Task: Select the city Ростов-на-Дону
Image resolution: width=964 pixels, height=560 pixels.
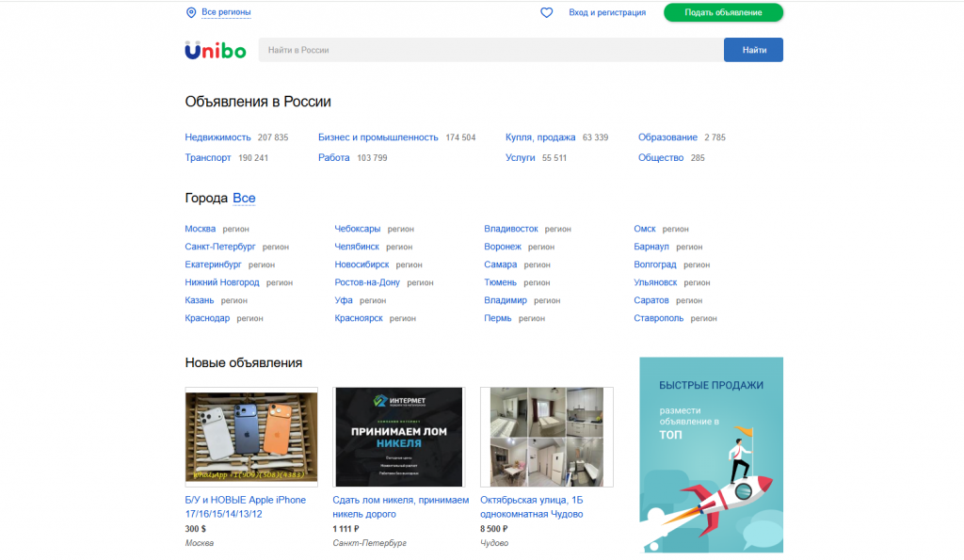Action: coord(367,282)
